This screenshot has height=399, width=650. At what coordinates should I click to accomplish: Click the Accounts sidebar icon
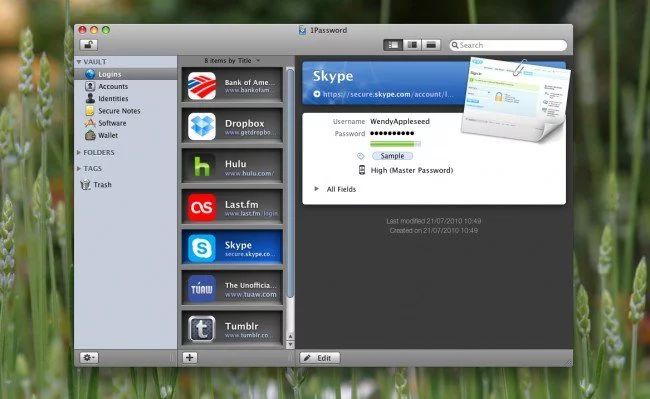click(90, 86)
